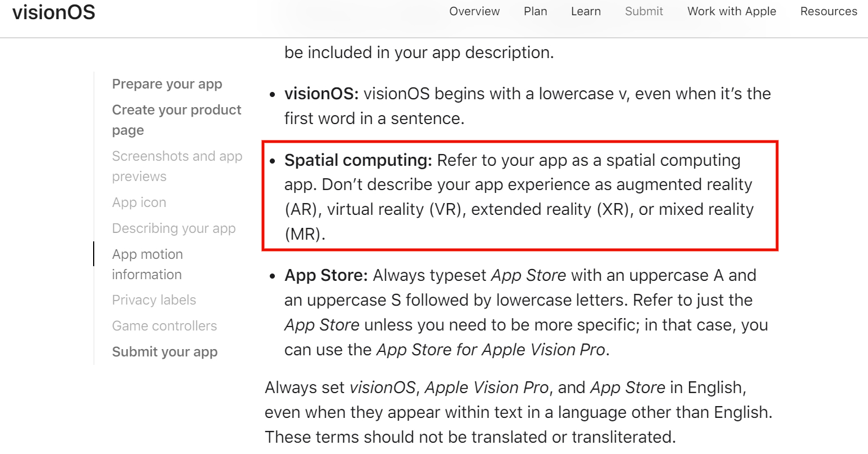This screenshot has height=454, width=868.
Task: Open the Overview navigation link
Action: tap(474, 11)
